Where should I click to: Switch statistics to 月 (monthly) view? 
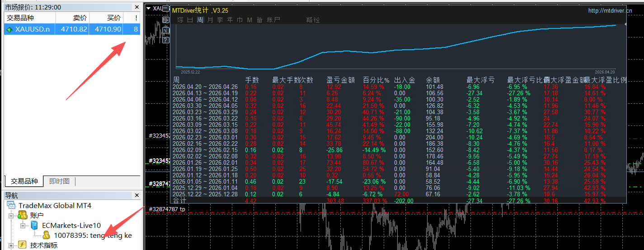pos(210,20)
